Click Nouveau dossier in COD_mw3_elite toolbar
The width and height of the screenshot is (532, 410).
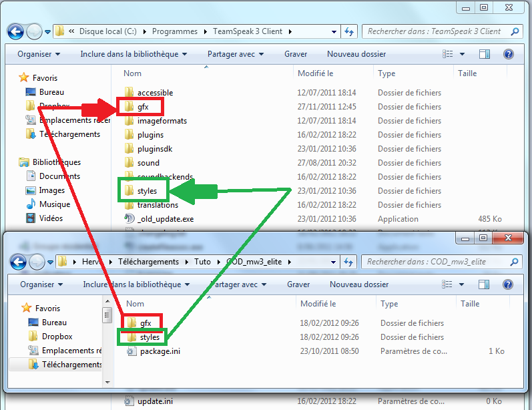point(359,284)
